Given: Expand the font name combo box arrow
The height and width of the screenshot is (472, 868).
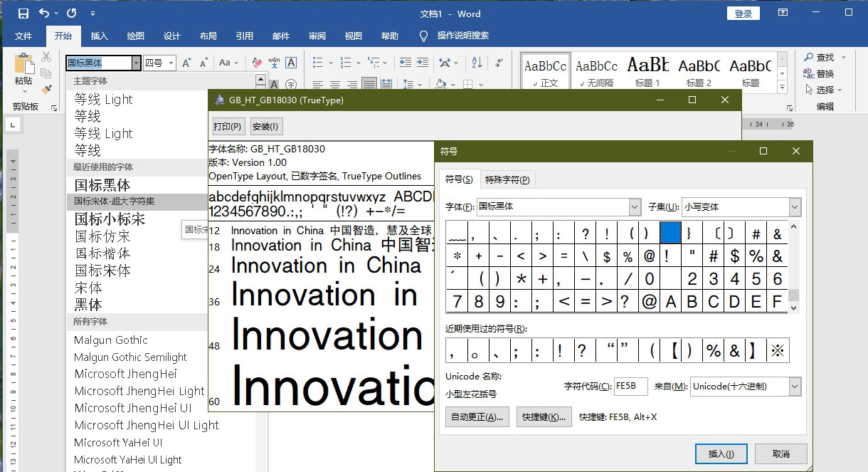Looking at the screenshot, I should click(136, 63).
